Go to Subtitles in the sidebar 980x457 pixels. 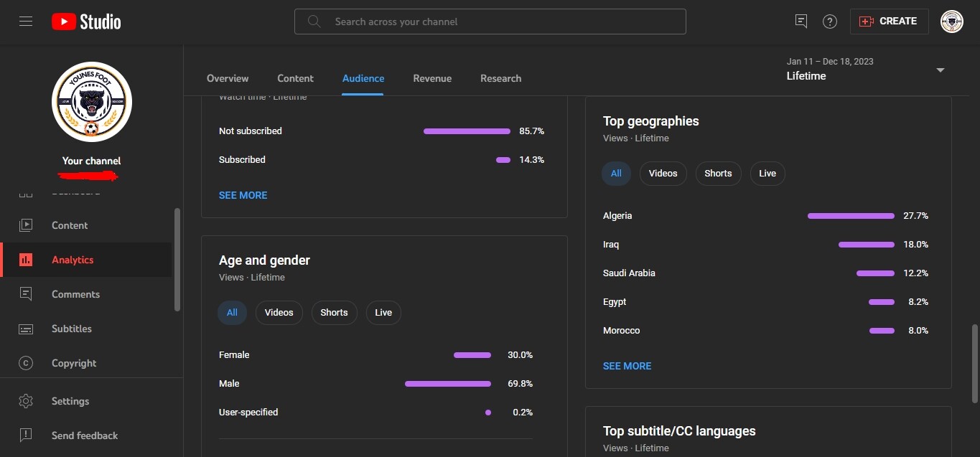coord(72,329)
